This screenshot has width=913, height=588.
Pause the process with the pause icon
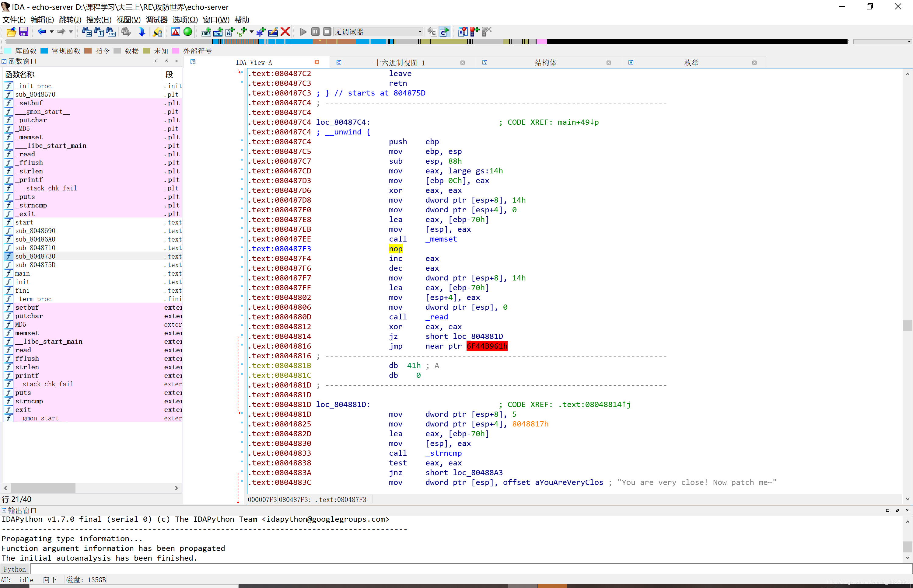pos(315,32)
